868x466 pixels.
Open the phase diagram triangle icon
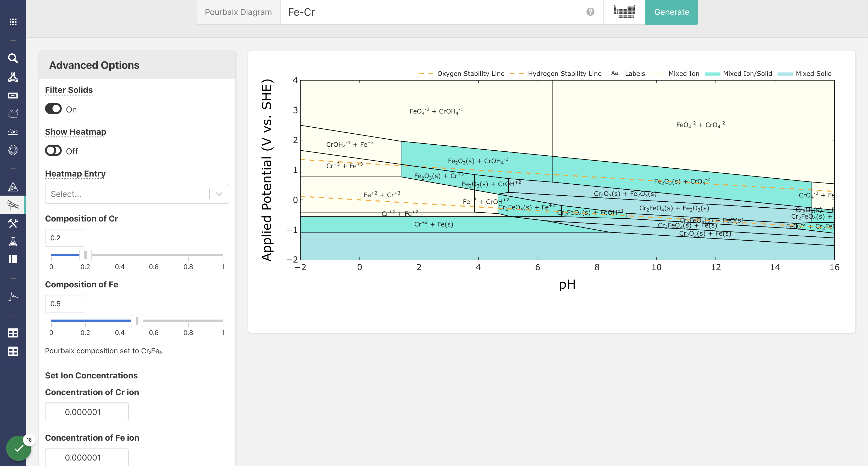13,187
